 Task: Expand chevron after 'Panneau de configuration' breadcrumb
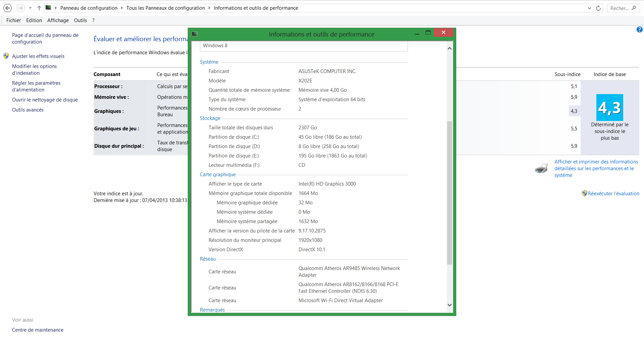122,8
